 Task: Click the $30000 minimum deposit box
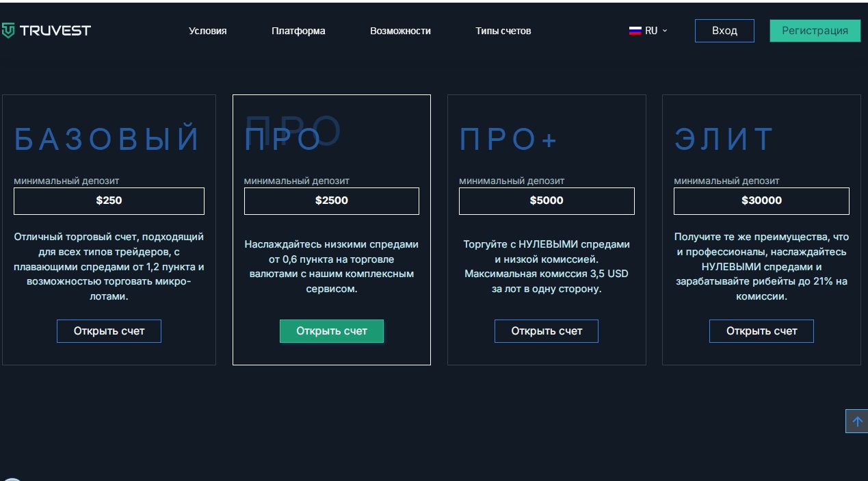(761, 201)
